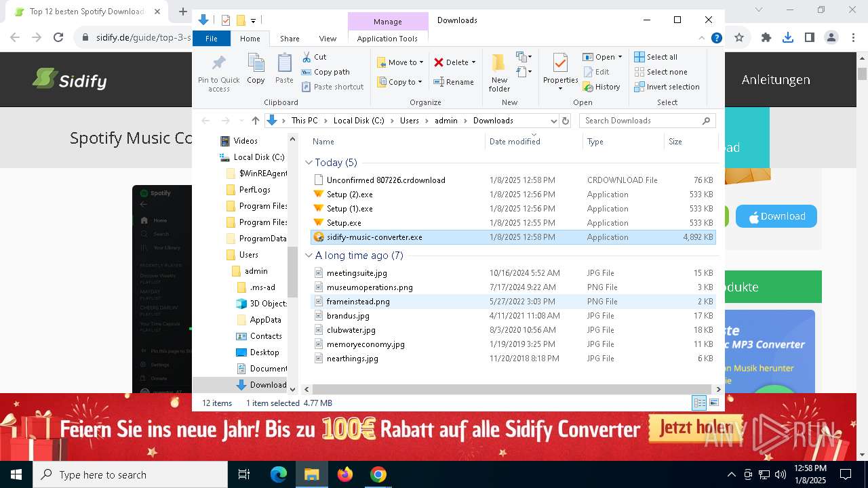Open the Move to dropdown
This screenshot has width=868, height=488.
(400, 62)
